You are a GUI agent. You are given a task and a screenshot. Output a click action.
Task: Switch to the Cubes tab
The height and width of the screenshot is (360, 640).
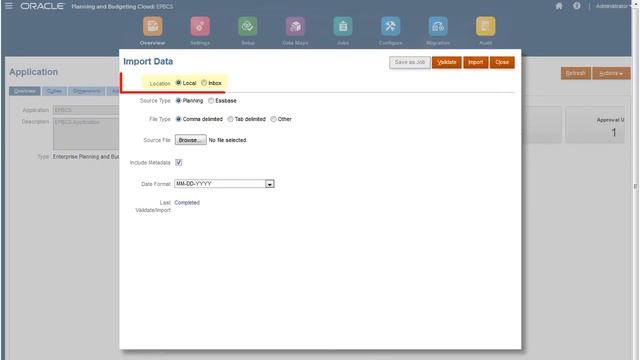(x=54, y=91)
